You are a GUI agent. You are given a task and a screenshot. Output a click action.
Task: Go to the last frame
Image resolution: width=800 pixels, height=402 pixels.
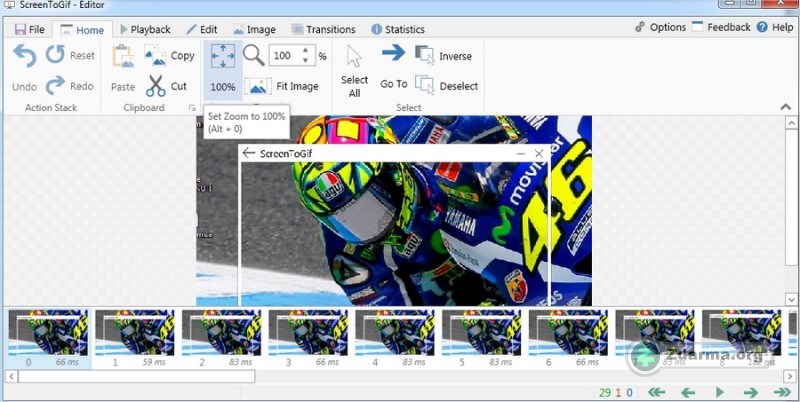pos(782,392)
